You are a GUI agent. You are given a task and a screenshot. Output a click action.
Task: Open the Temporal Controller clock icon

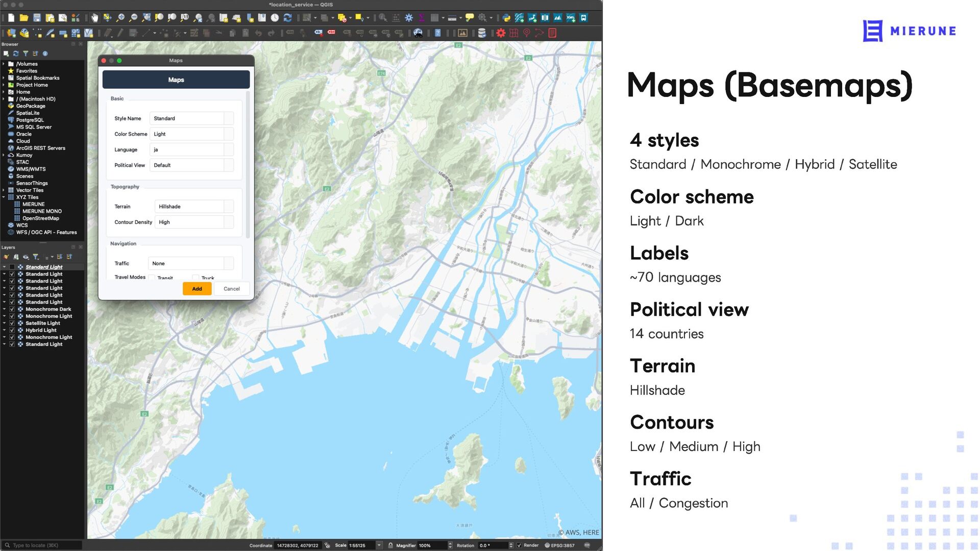(275, 18)
